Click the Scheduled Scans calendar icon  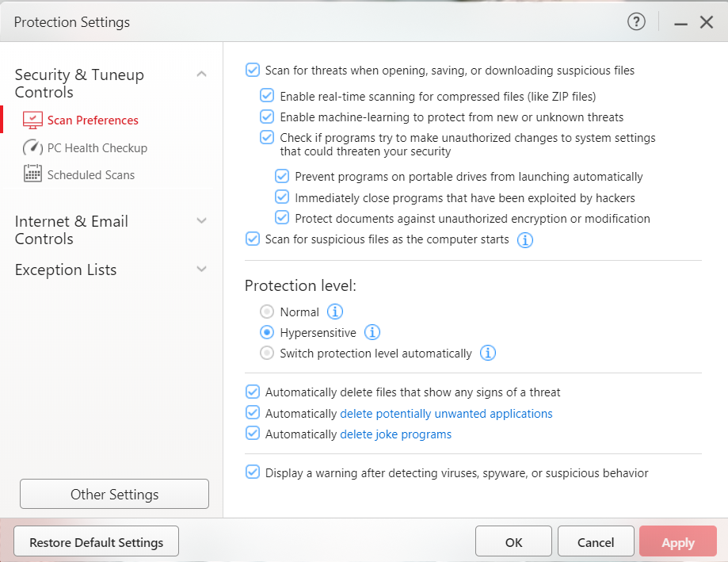pos(32,174)
